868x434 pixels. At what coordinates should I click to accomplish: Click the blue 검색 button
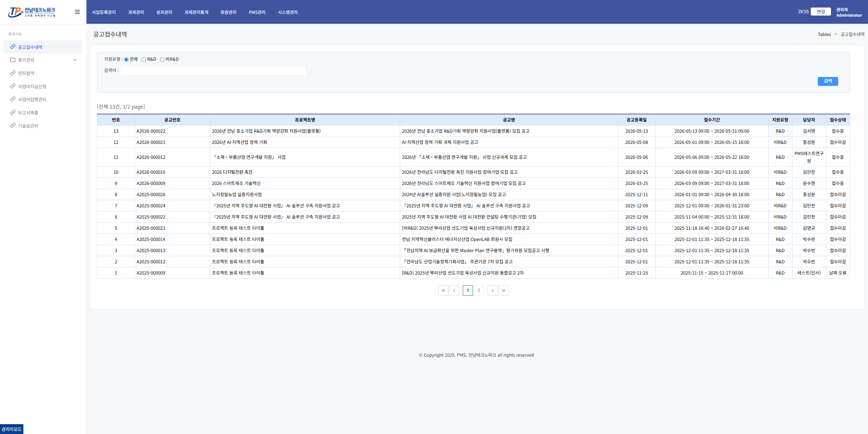(828, 81)
